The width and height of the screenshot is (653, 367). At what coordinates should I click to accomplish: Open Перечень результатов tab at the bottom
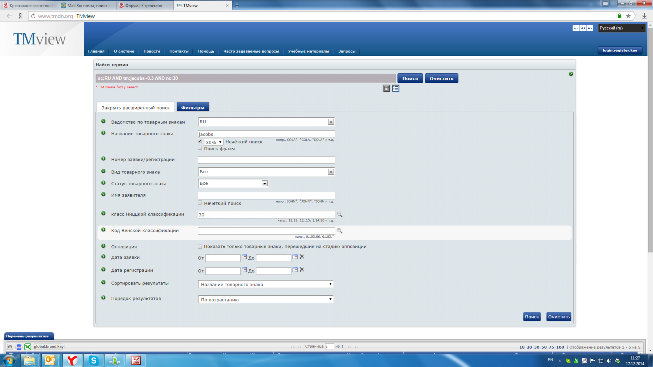[29, 336]
